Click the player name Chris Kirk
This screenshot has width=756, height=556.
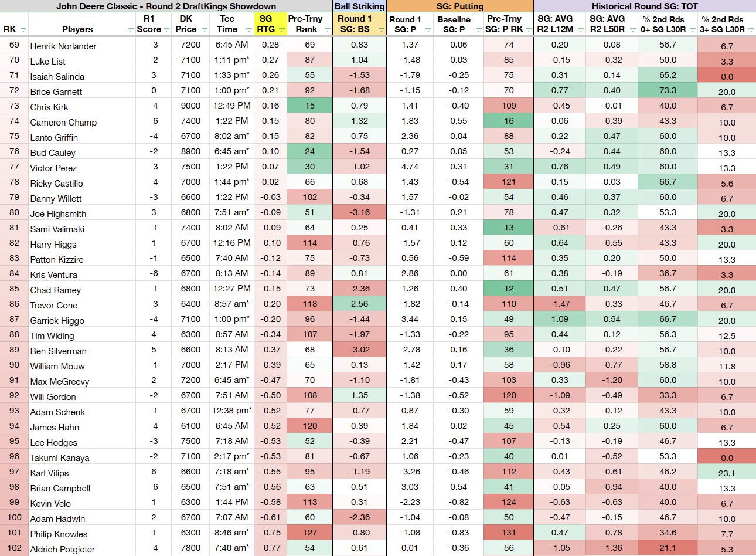point(49,107)
